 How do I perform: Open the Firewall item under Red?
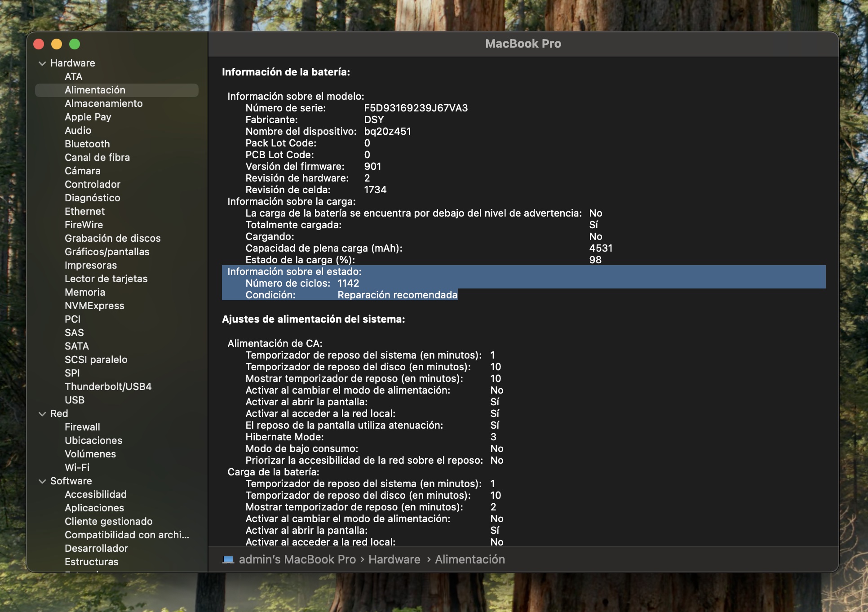tap(82, 427)
